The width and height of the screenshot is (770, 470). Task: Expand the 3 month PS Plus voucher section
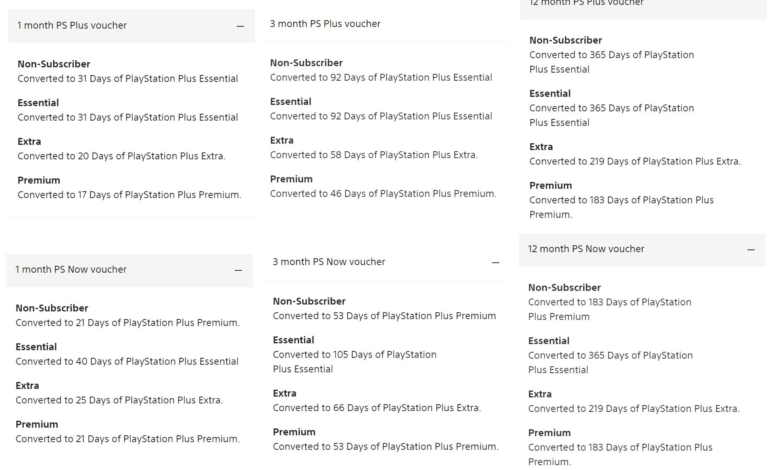click(325, 23)
